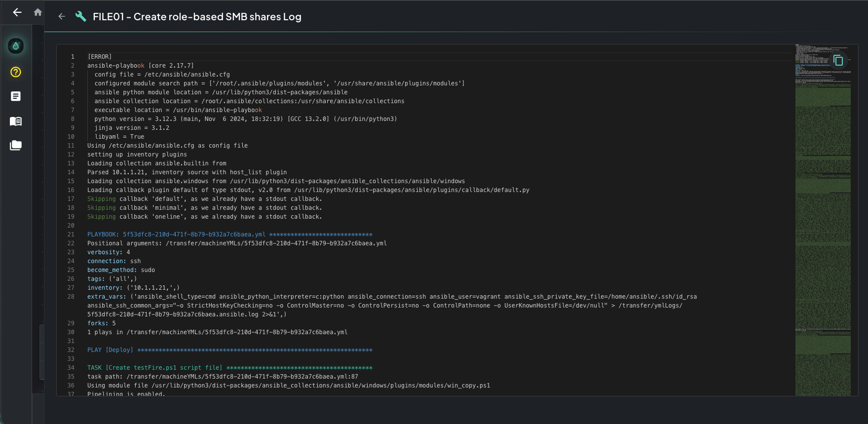868x424 pixels.
Task: Click 'Loading callback plugin default' line
Action: pyautogui.click(x=308, y=190)
